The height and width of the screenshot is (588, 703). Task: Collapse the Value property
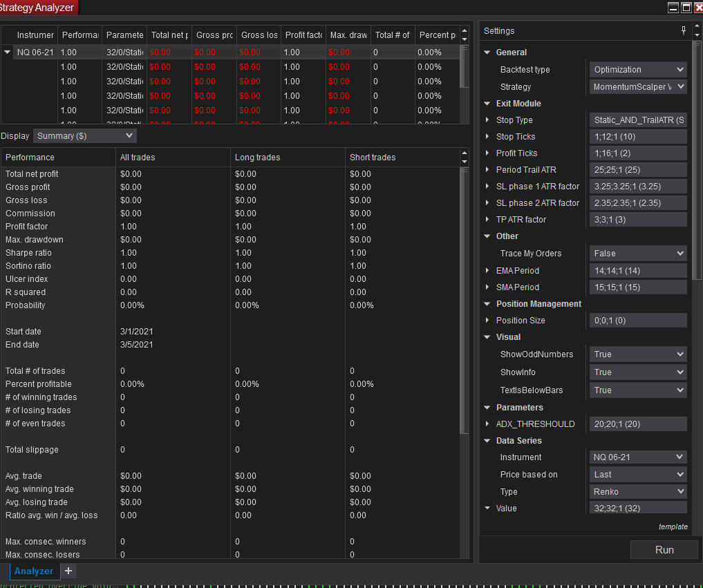[487, 509]
